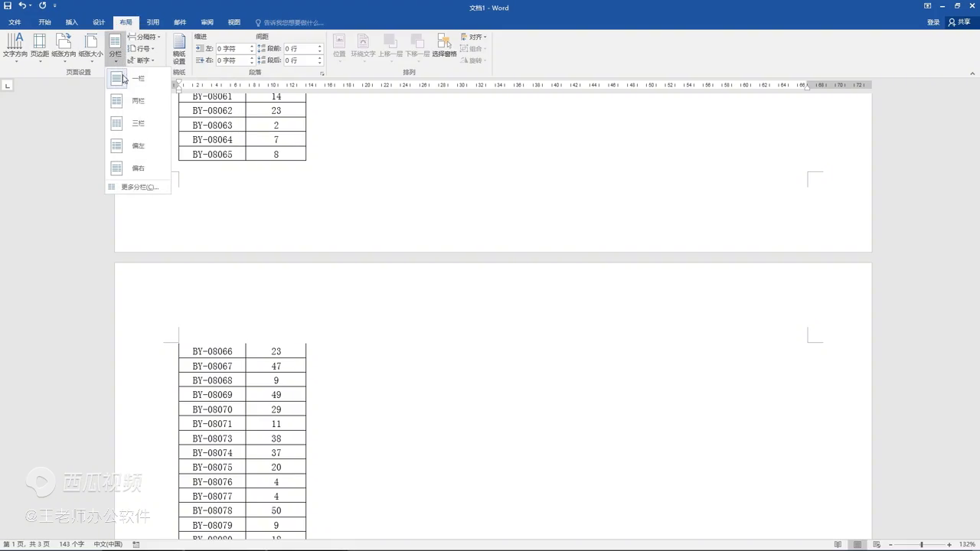The height and width of the screenshot is (551, 980).
Task: Click the 组合 group button
Action: pyautogui.click(x=473, y=48)
